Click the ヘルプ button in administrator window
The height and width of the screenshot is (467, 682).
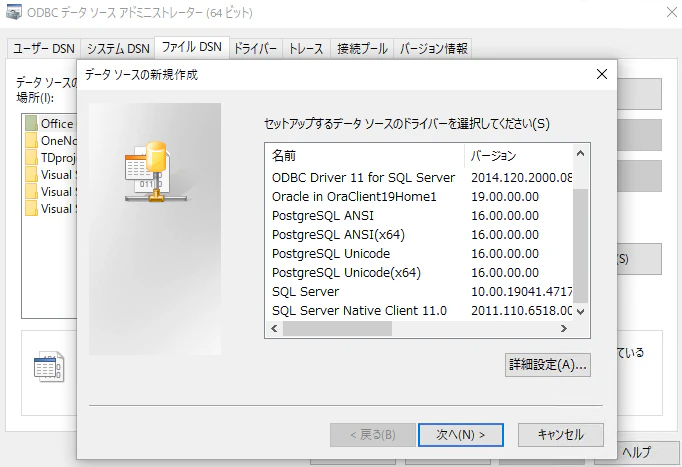click(x=636, y=452)
